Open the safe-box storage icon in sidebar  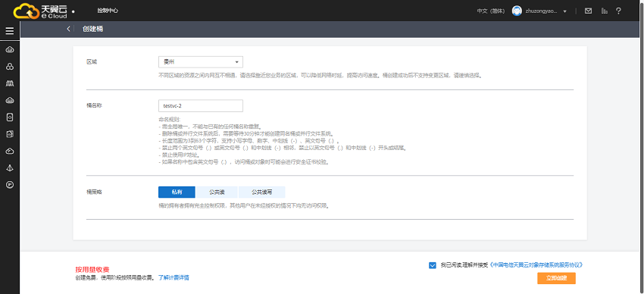[10, 117]
